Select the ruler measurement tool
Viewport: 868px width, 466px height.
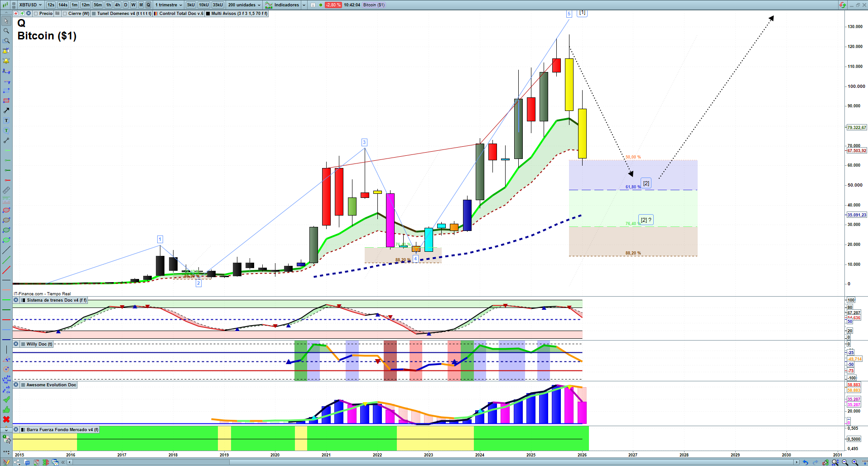[6, 190]
